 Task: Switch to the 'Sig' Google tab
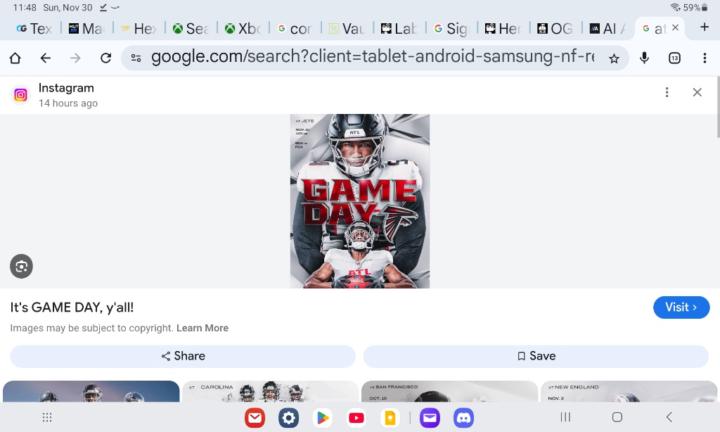pyautogui.click(x=450, y=28)
